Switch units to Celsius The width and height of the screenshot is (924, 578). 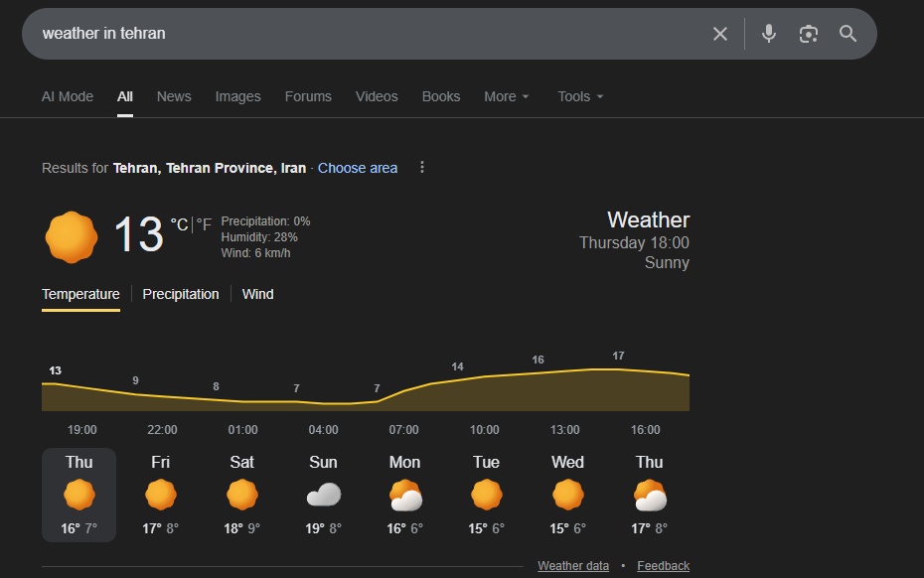(179, 224)
